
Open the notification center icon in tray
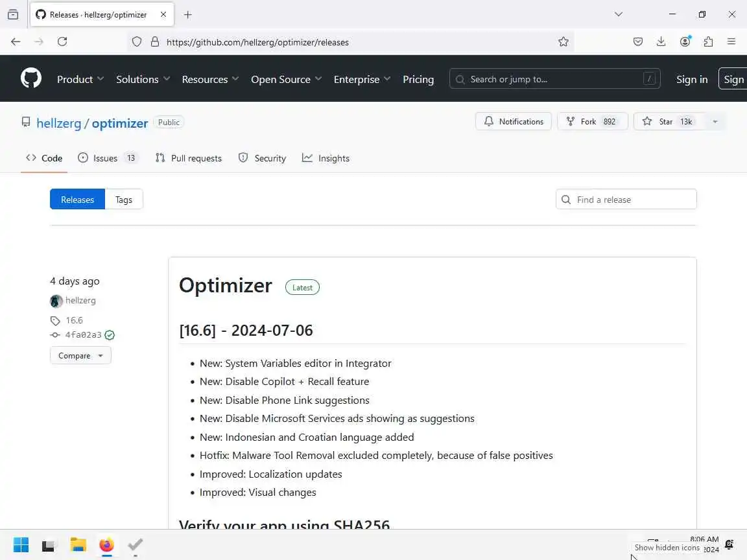pyautogui.click(x=729, y=544)
